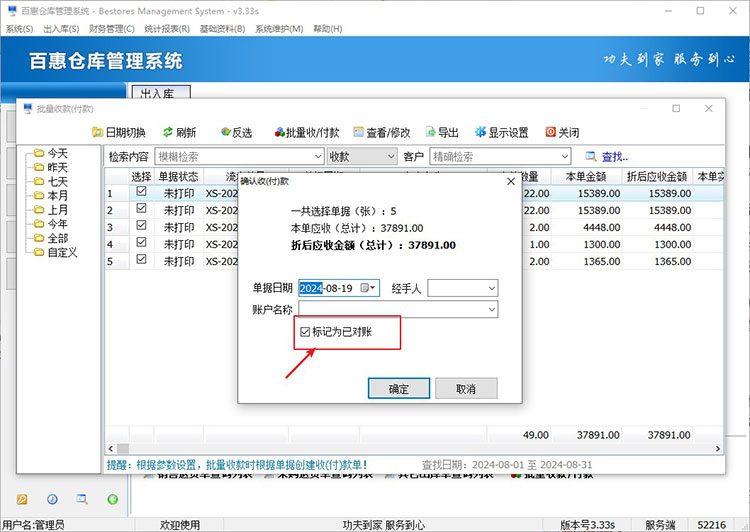Image resolution: width=750 pixels, height=532 pixels.
Task: Click the 刷新 refresh icon
Action: click(168, 132)
